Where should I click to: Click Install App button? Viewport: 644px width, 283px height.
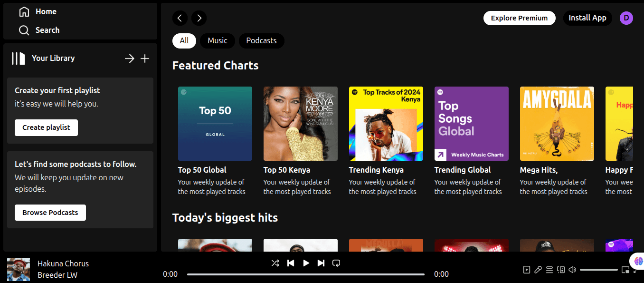(587, 18)
